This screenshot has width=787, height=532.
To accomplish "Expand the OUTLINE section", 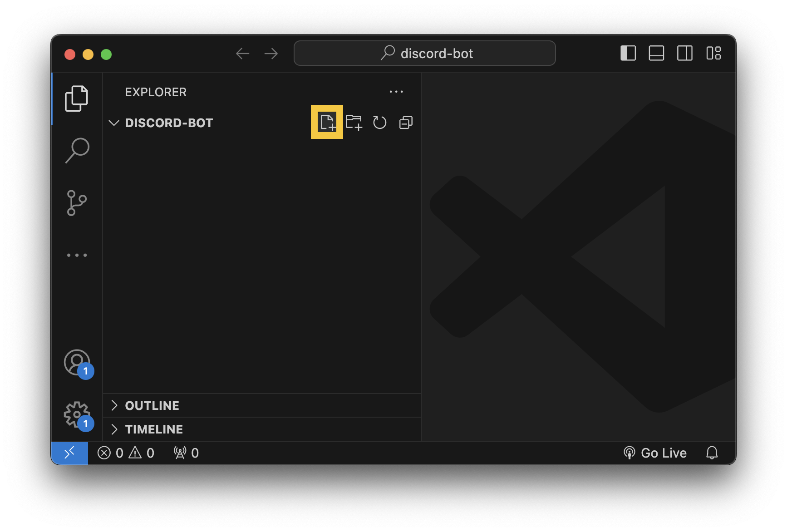I will (x=262, y=405).
